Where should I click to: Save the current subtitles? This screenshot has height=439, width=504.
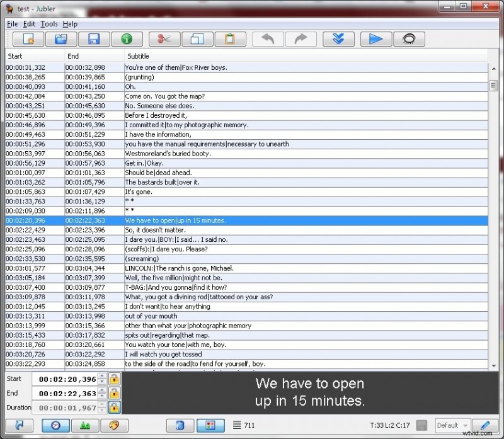(x=94, y=38)
